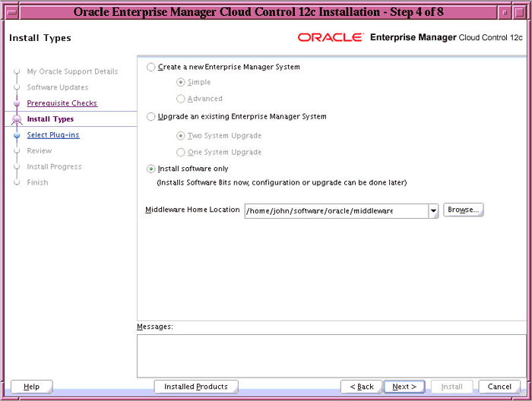This screenshot has width=532, height=401.
Task: Click the Software Updates step
Action: pyautogui.click(x=58, y=87)
